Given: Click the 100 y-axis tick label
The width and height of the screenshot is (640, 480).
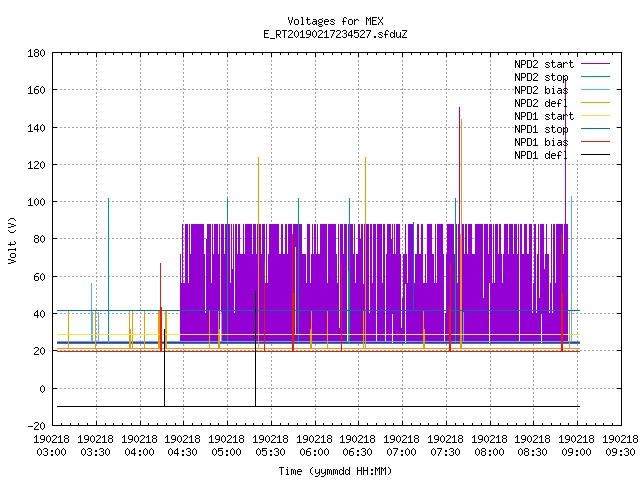Looking at the screenshot, I should pyautogui.click(x=36, y=202).
